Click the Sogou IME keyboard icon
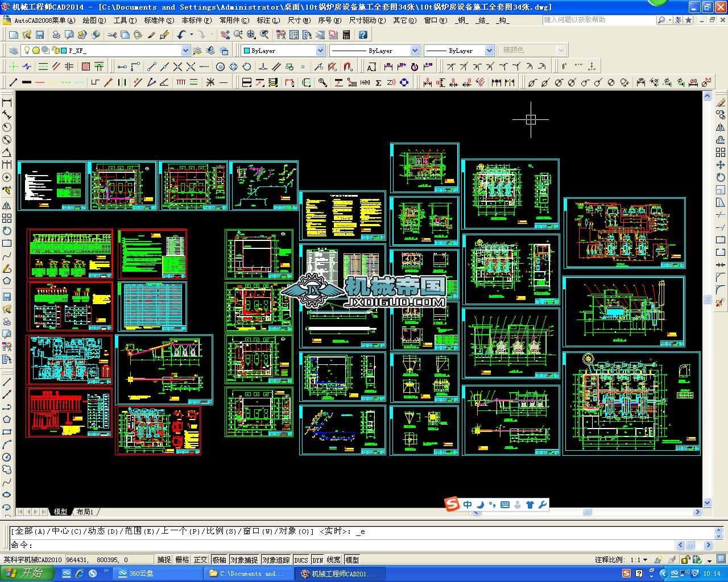Image resolution: width=728 pixels, height=582 pixels. pos(504,505)
